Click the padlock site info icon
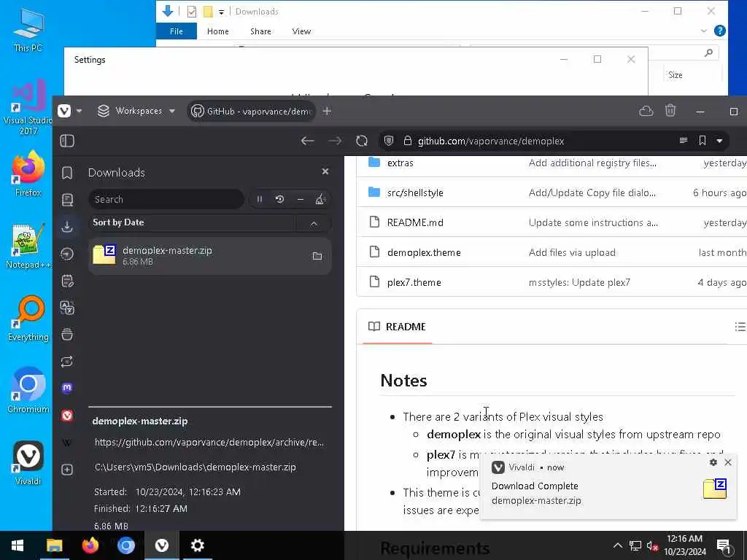 (407, 141)
